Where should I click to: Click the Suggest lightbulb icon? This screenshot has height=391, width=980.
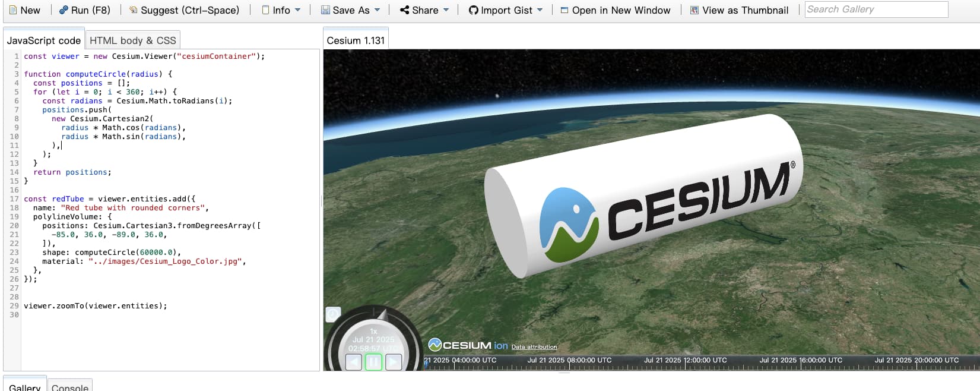coord(134,10)
